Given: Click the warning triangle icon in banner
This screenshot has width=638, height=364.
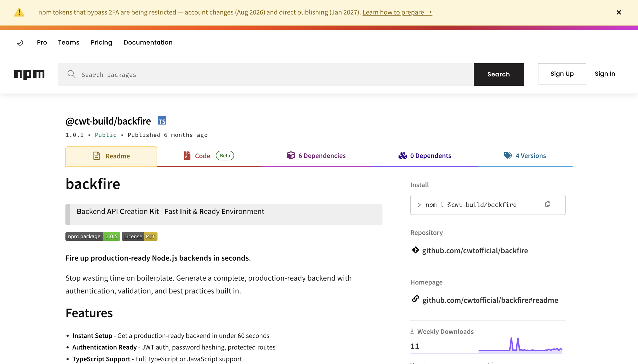Looking at the screenshot, I should (19, 12).
